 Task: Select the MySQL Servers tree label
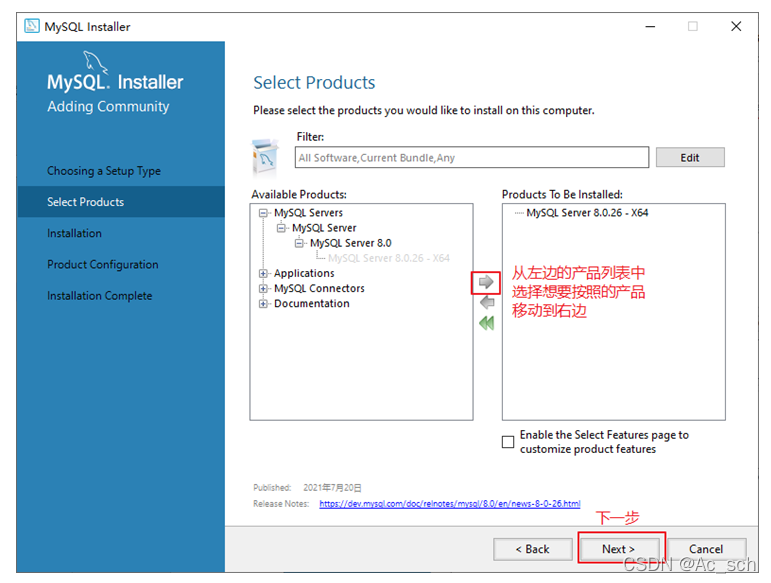tap(308, 213)
